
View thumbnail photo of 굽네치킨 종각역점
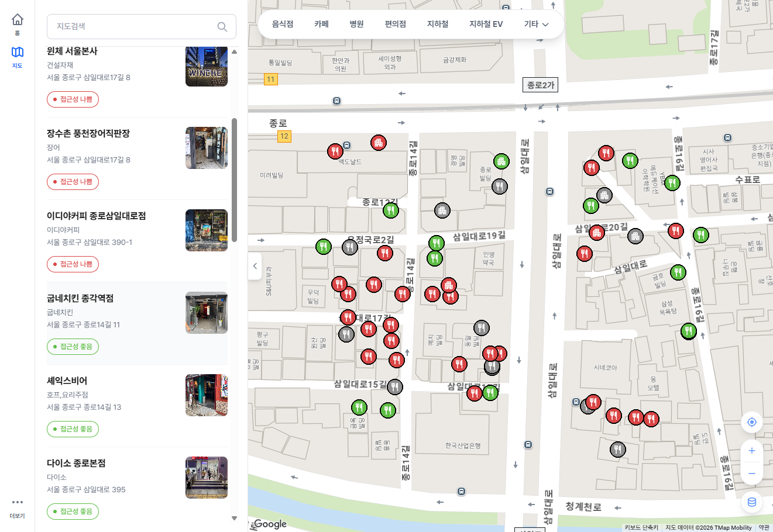207,313
